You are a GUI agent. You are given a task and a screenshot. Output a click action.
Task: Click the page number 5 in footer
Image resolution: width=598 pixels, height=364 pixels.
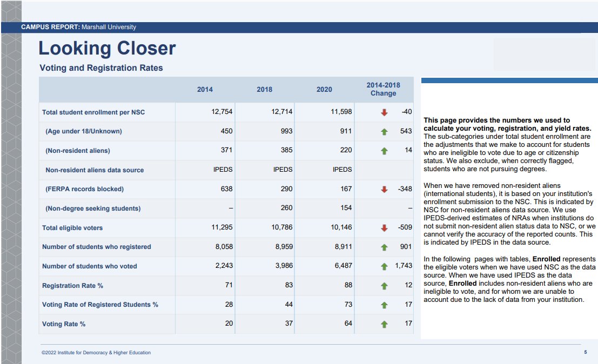tap(586, 352)
